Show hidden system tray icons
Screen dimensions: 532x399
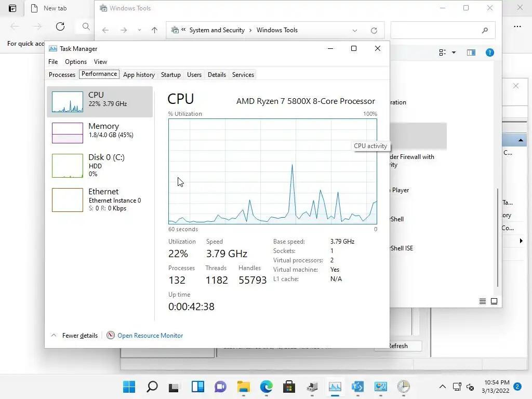pos(443,387)
